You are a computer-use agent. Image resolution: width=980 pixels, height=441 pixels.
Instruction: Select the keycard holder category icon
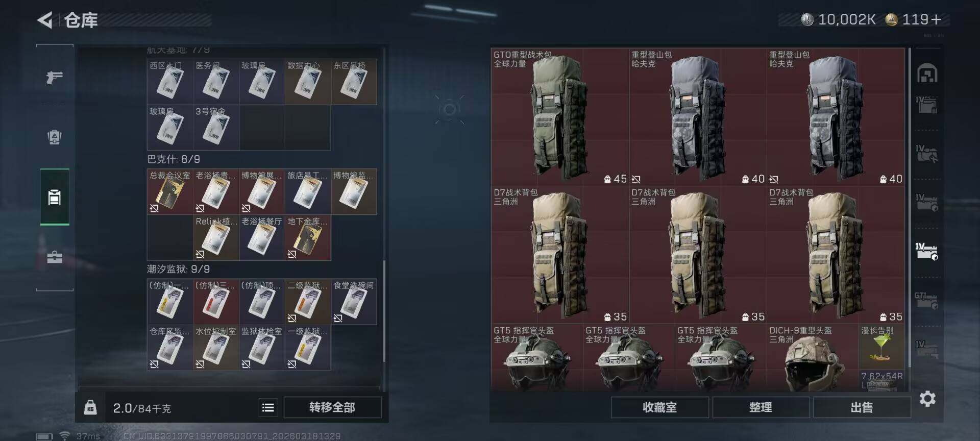pyautogui.click(x=54, y=197)
